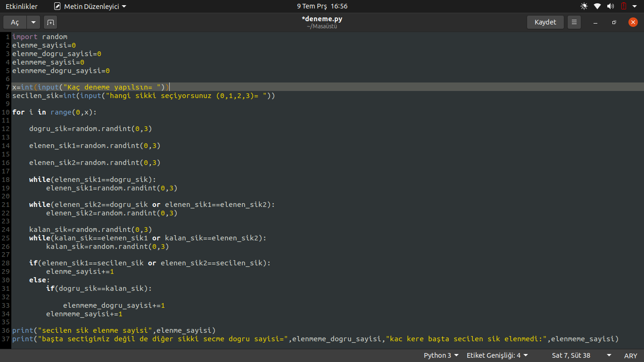Click elenme_sayisi+=1 line
The height and width of the screenshot is (362, 644).
[80, 271]
